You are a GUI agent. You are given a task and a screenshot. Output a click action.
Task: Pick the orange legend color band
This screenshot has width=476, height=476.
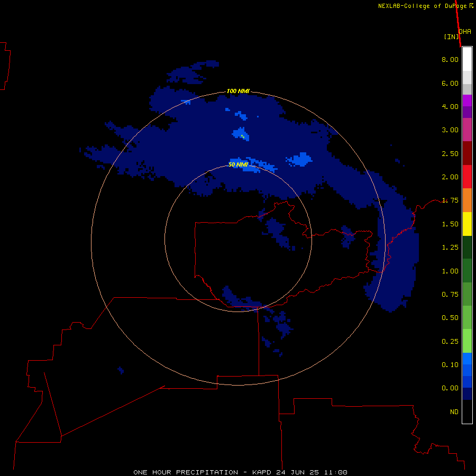coord(467,200)
